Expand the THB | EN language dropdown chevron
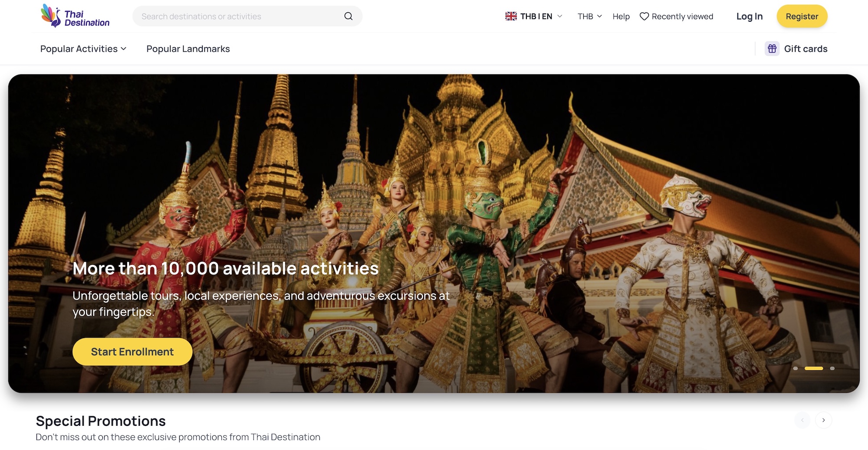Viewport: 868px width, 450px height. click(x=560, y=16)
